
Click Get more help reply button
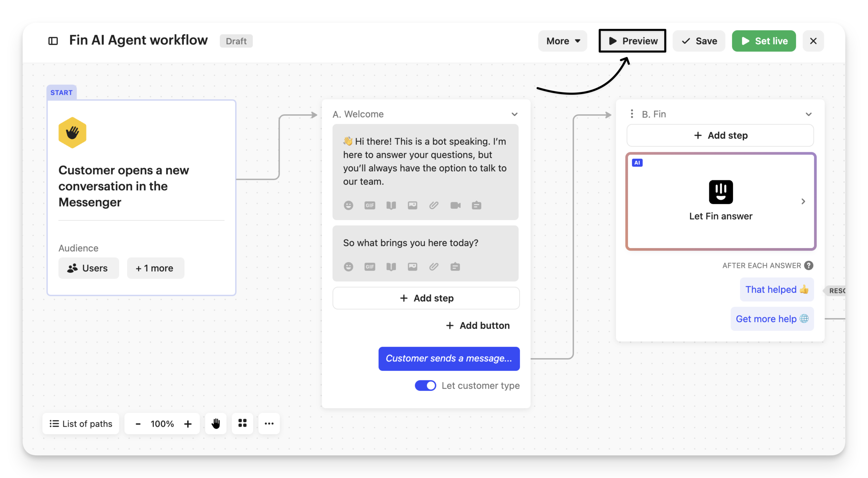(772, 319)
